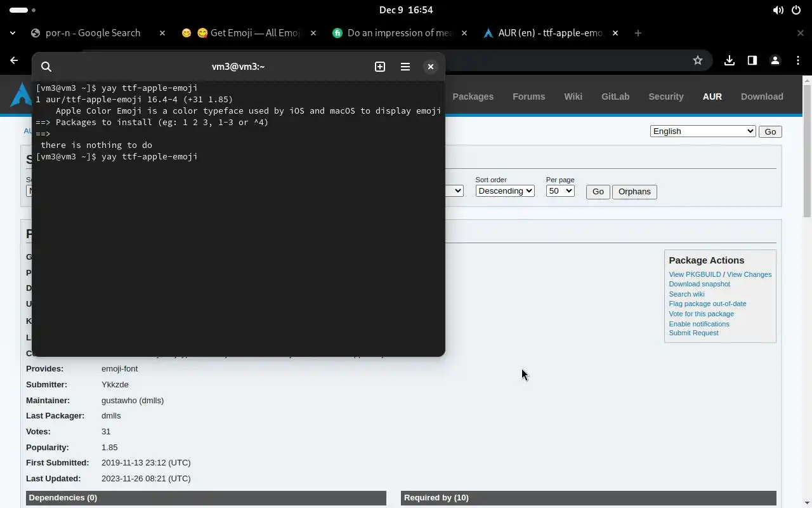
Task: Click Download snapshot link
Action: pyautogui.click(x=699, y=284)
